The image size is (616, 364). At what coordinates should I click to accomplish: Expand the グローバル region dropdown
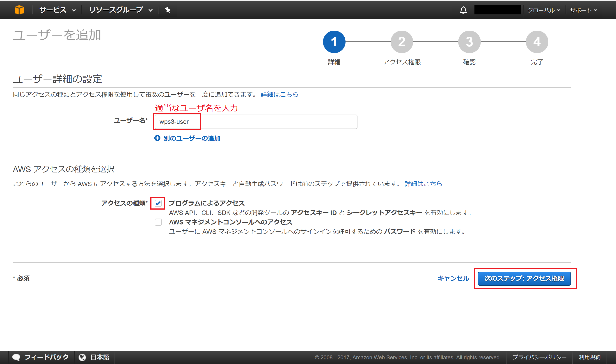543,10
